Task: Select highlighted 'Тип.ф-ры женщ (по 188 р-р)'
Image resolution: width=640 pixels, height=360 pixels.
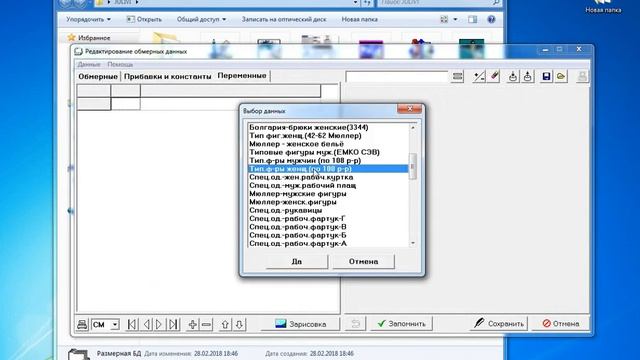Action: pos(328,169)
